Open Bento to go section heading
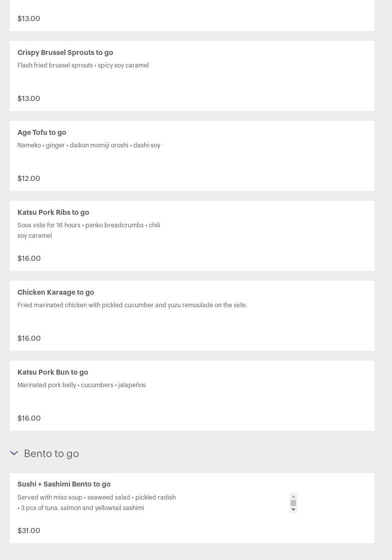 pyautogui.click(x=51, y=454)
